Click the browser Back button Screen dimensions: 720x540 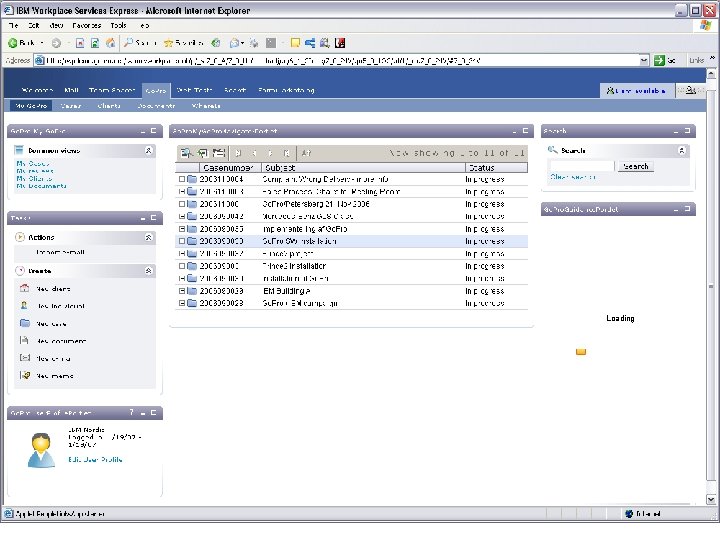[22, 43]
